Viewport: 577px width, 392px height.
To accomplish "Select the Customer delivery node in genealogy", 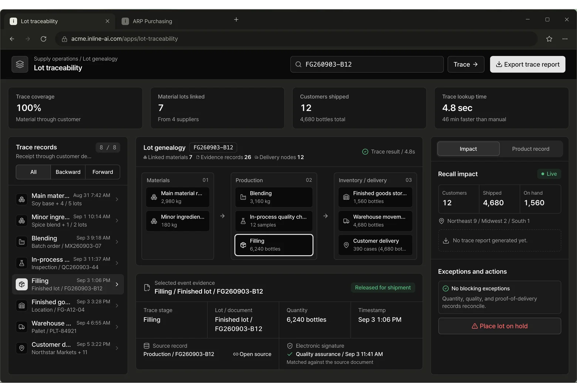I will point(375,245).
